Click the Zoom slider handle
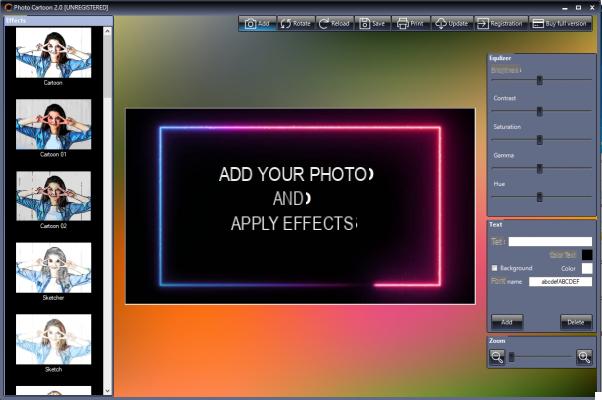Image resolution: width=602 pixels, height=400 pixels. (x=511, y=357)
